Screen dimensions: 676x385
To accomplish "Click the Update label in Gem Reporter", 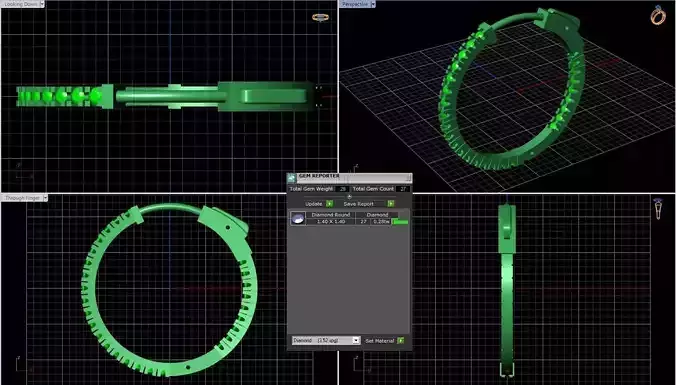I will 313,204.
